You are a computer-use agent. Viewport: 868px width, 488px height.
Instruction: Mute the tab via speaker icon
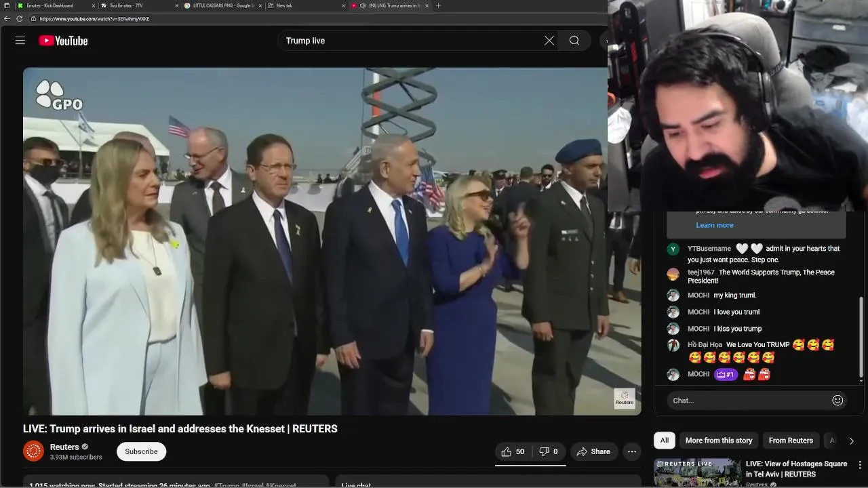click(362, 5)
